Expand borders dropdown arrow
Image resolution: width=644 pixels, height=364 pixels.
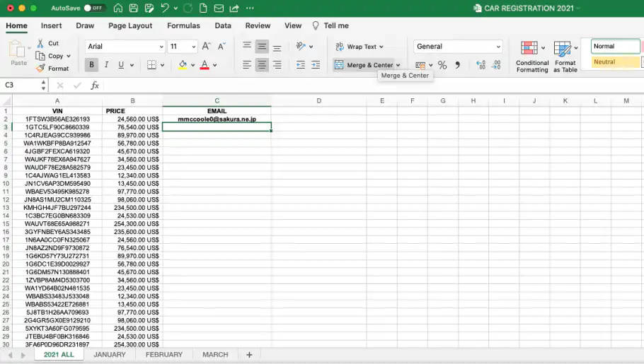[163, 65]
